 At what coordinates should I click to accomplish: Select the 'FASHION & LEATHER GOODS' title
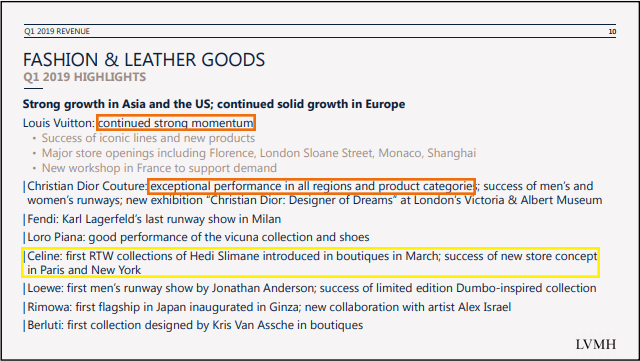[144, 60]
